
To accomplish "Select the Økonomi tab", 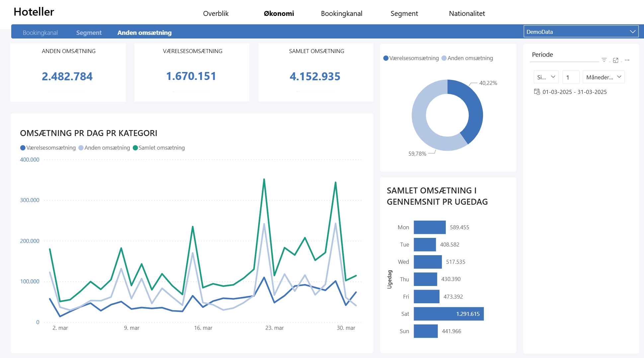I will [x=279, y=14].
